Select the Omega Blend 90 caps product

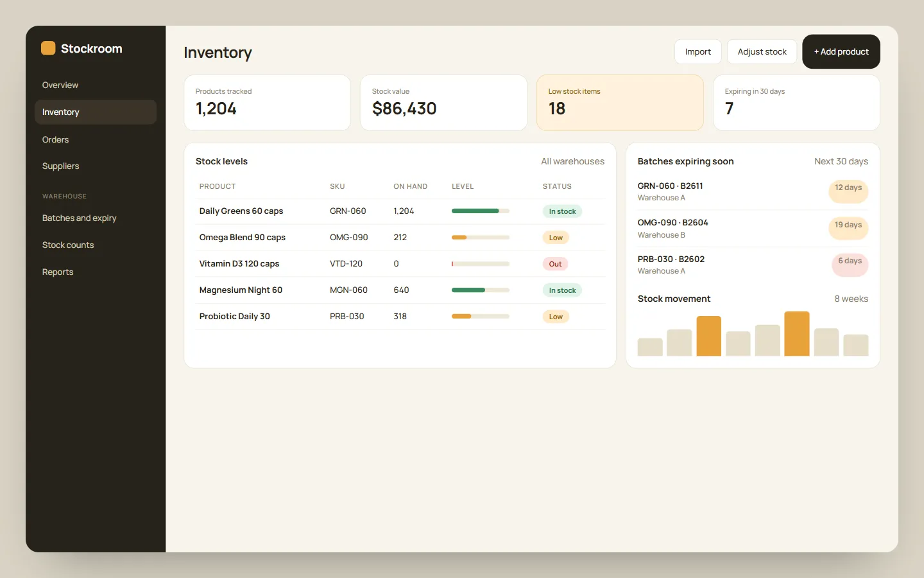(242, 237)
